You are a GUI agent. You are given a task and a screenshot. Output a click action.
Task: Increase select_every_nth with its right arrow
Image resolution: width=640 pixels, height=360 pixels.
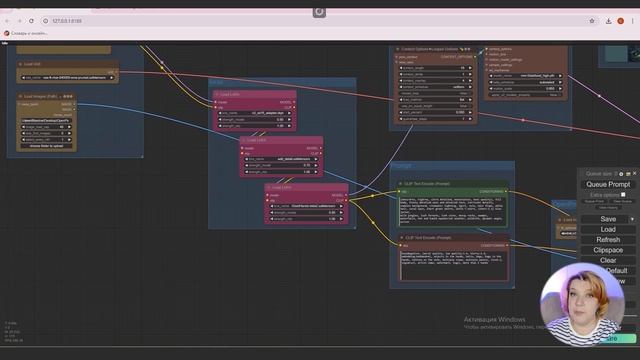coord(69,140)
